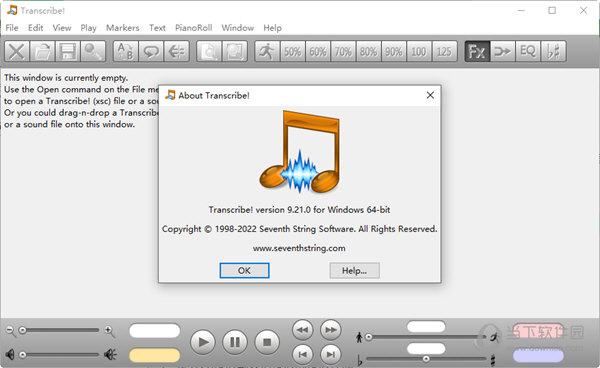Click the lavender rounded display field
Image resolution: width=600 pixels, height=368 pixels.
tap(538, 355)
